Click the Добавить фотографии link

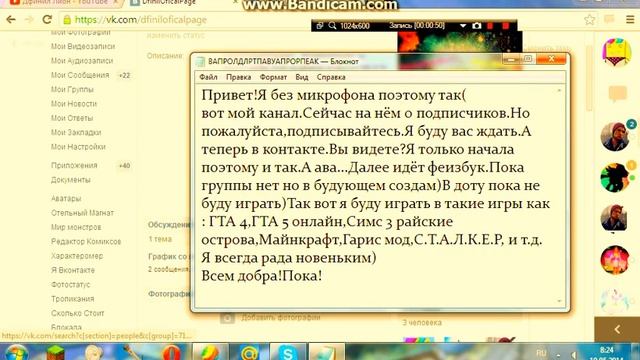[280, 317]
